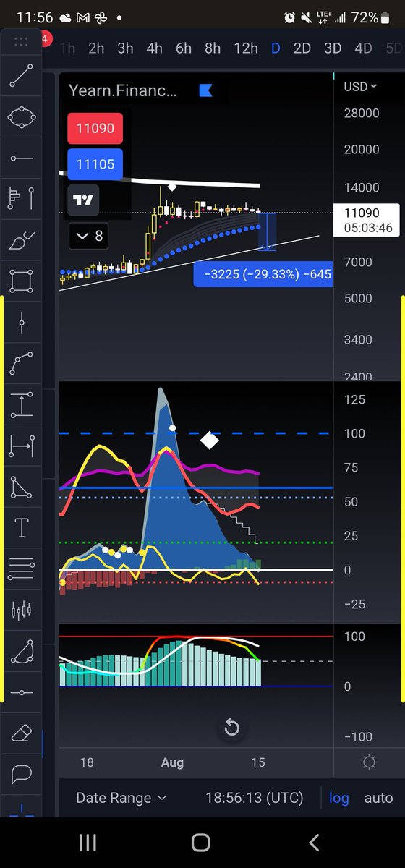This screenshot has width=405, height=868.
Task: Select the Fib Retracement tool
Action: coord(22,569)
